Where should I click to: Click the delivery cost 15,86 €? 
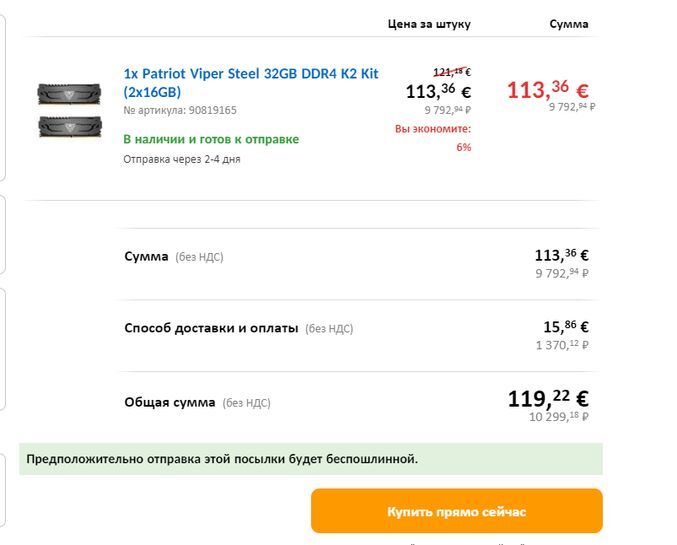(x=565, y=326)
